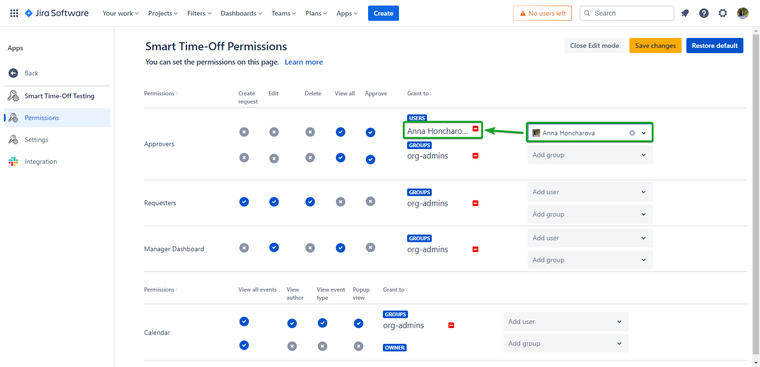The image size is (760, 367).
Task: Click the Save changes button
Action: click(655, 46)
